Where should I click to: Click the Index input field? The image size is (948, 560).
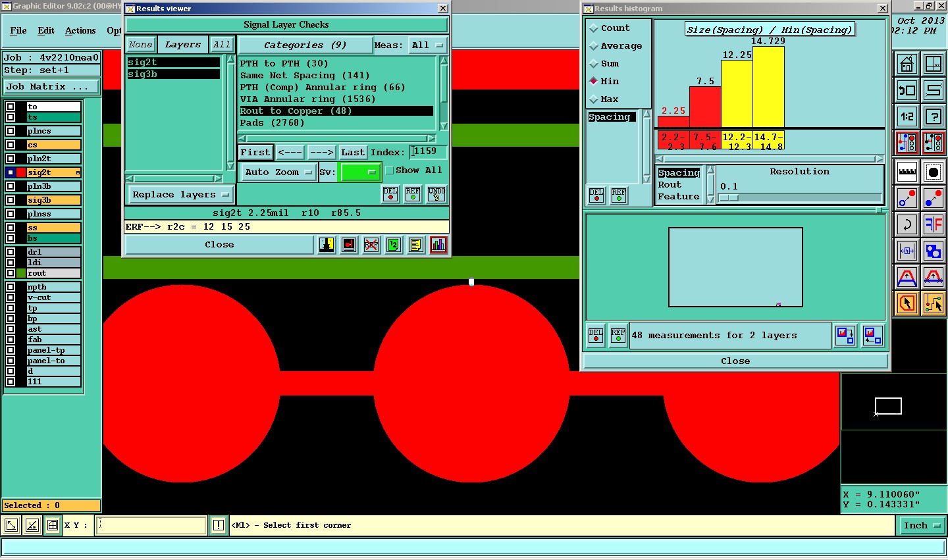pos(428,152)
